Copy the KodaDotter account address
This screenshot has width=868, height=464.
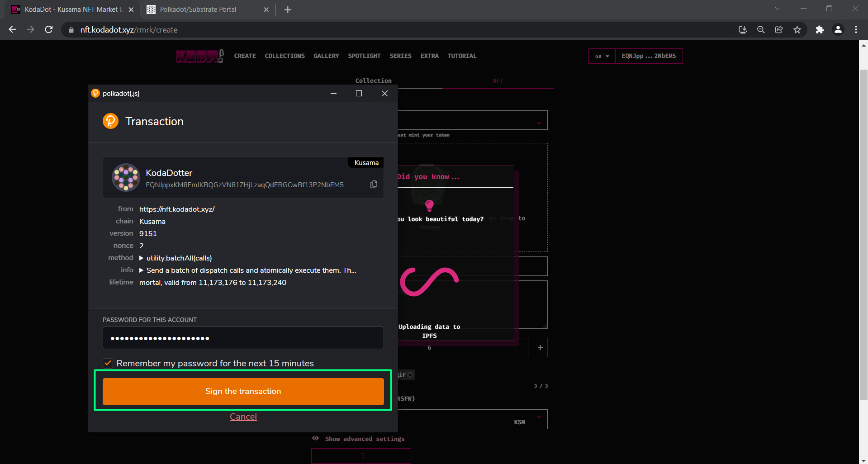point(374,185)
